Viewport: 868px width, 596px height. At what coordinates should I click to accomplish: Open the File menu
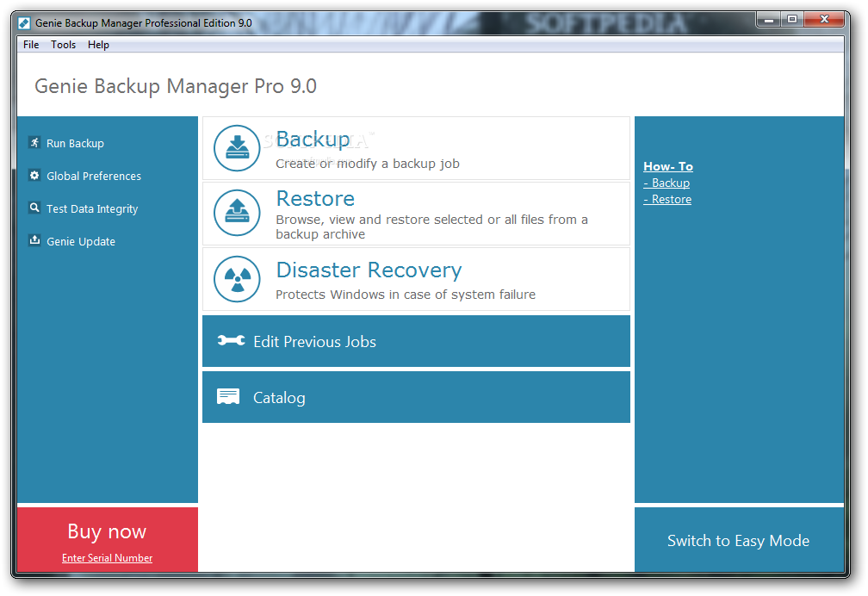[31, 44]
